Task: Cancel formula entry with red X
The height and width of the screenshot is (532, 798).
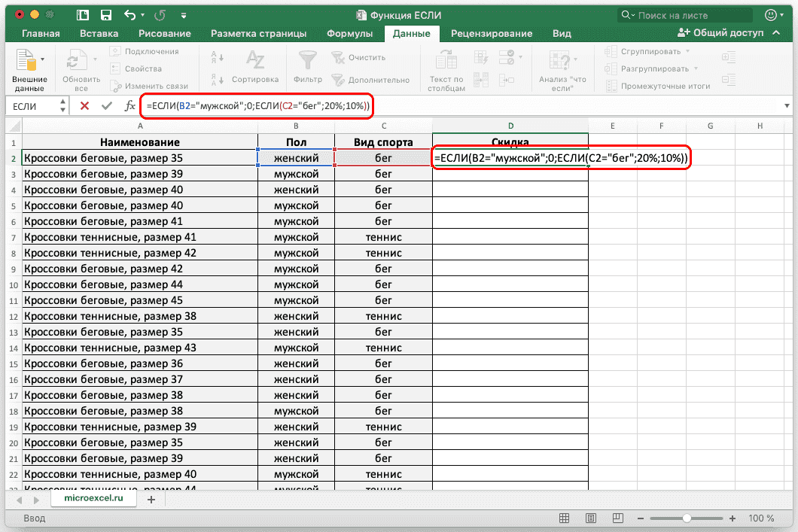Action: pyautogui.click(x=84, y=106)
